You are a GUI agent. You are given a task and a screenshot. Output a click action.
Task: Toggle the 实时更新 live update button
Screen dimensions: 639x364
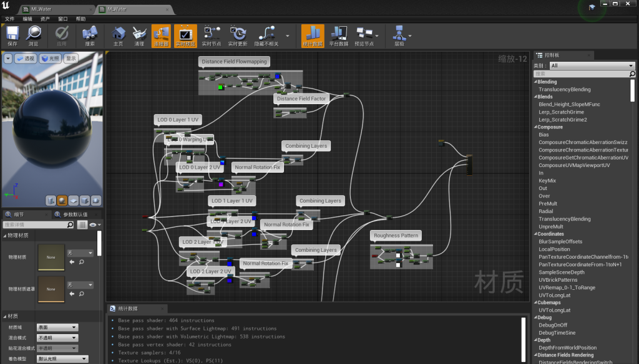click(238, 36)
